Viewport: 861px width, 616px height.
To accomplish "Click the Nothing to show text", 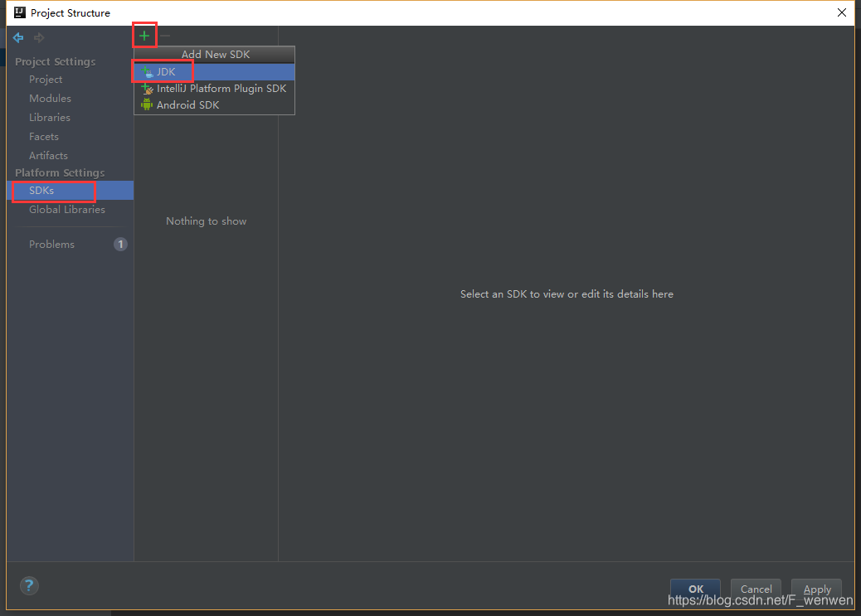I will (207, 221).
